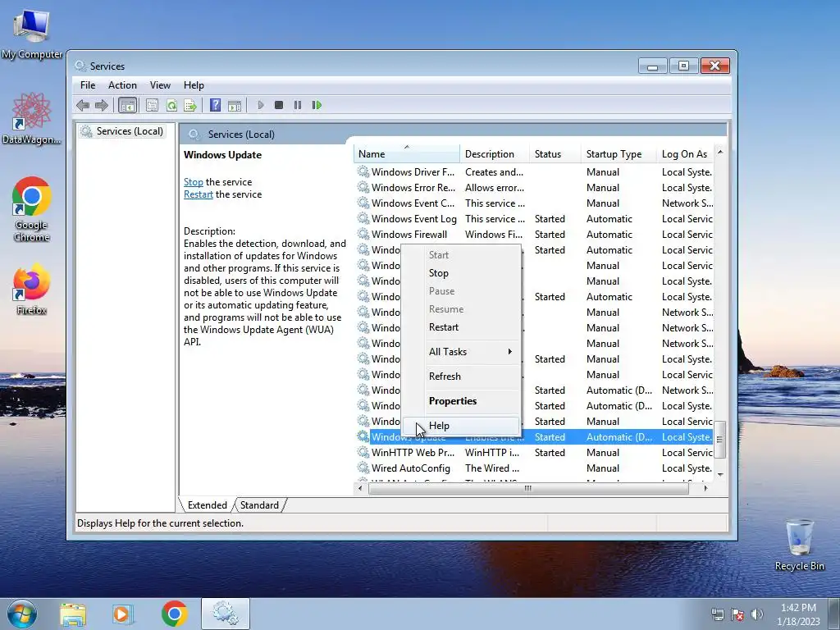
Task: Select the Windows Driver F... service row
Action: (533, 172)
